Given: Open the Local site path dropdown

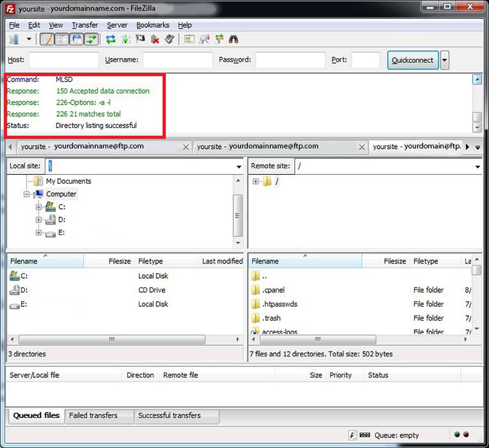Looking at the screenshot, I should click(x=239, y=166).
